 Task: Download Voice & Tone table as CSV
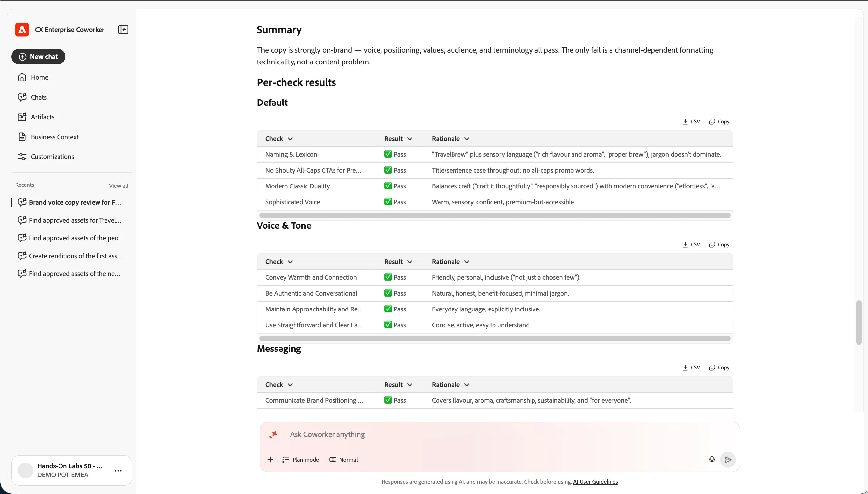(x=691, y=245)
